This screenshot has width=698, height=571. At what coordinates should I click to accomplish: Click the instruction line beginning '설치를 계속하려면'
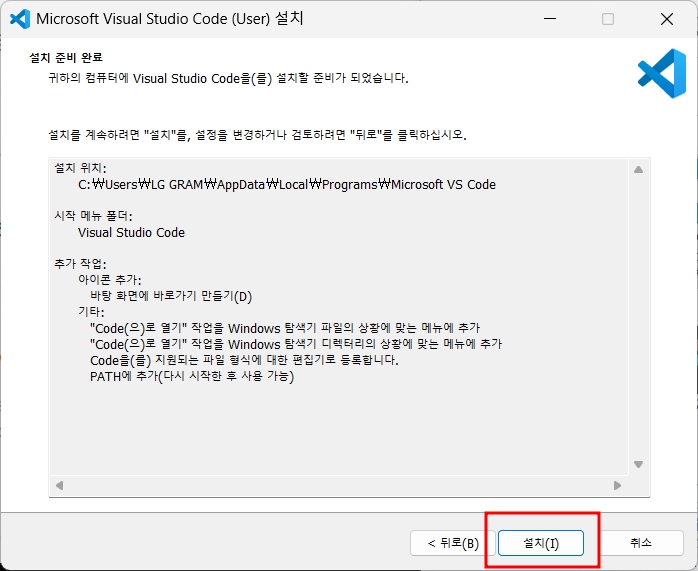pos(257,135)
